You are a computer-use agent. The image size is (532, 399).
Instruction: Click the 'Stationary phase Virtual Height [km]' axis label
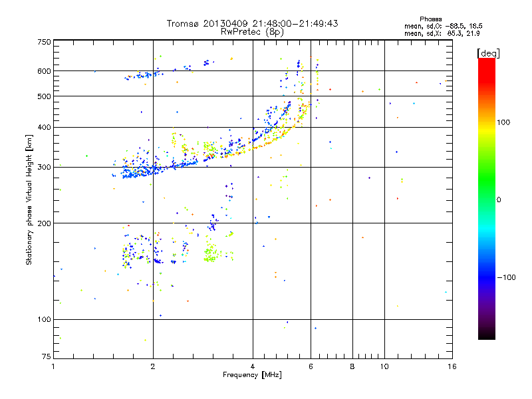(29, 200)
